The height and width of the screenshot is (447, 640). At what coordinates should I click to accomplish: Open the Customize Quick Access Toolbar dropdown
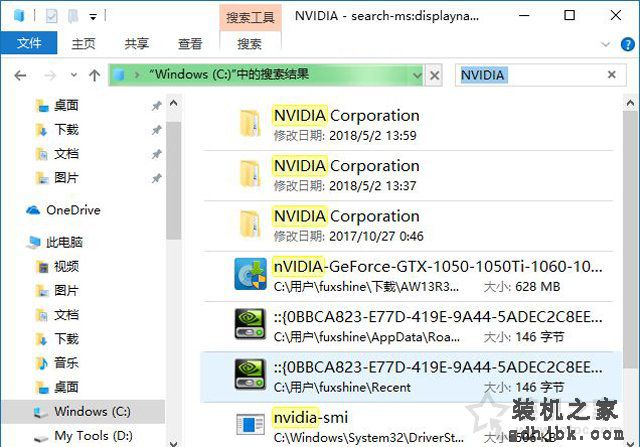(93, 17)
